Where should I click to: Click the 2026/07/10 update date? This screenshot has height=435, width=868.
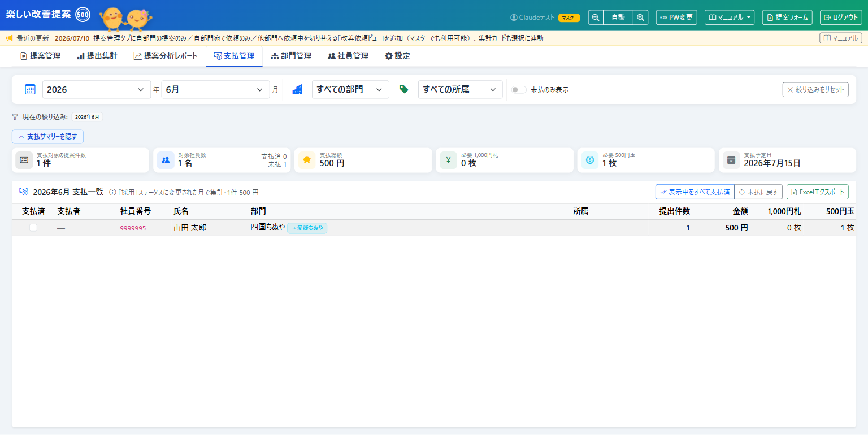(72, 38)
